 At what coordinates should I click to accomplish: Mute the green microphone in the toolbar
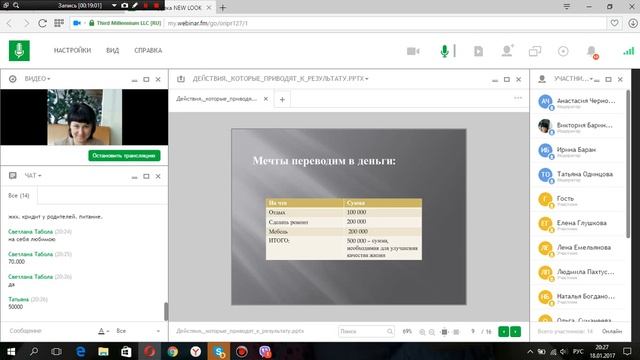tap(444, 51)
